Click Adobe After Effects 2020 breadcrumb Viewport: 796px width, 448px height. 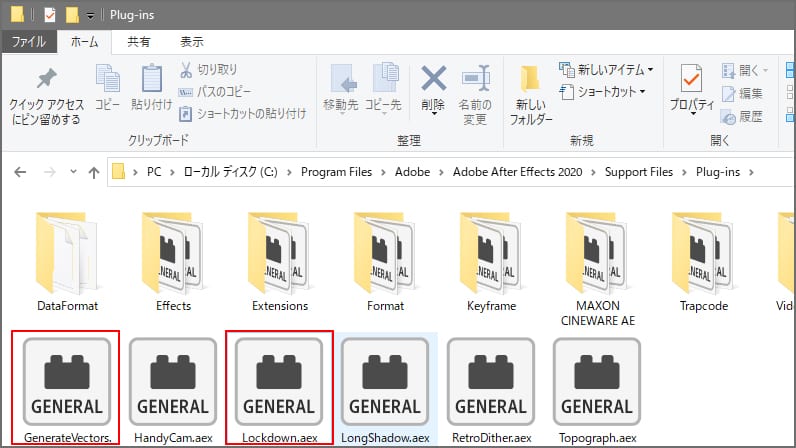[x=517, y=172]
